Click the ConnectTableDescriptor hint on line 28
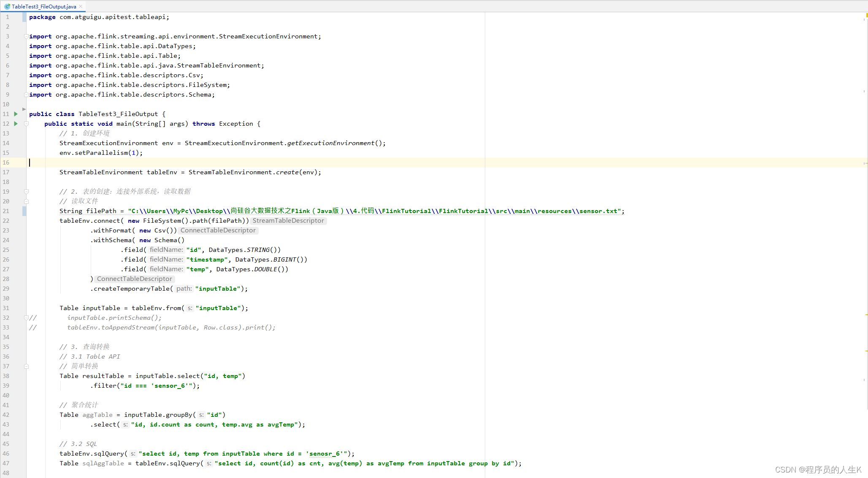Screen dimensions: 868x478 click(134, 279)
